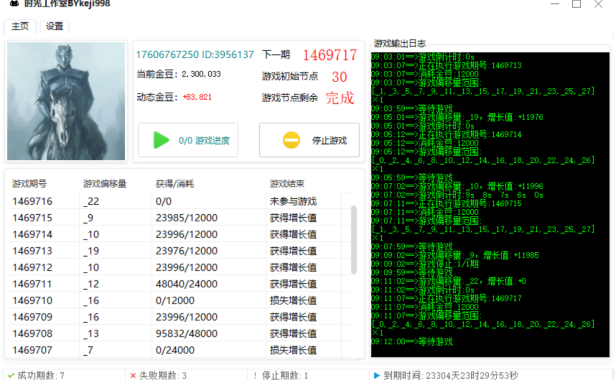Click the green checkmark icon by 成功期数
The image size is (616, 380).
click(11, 375)
